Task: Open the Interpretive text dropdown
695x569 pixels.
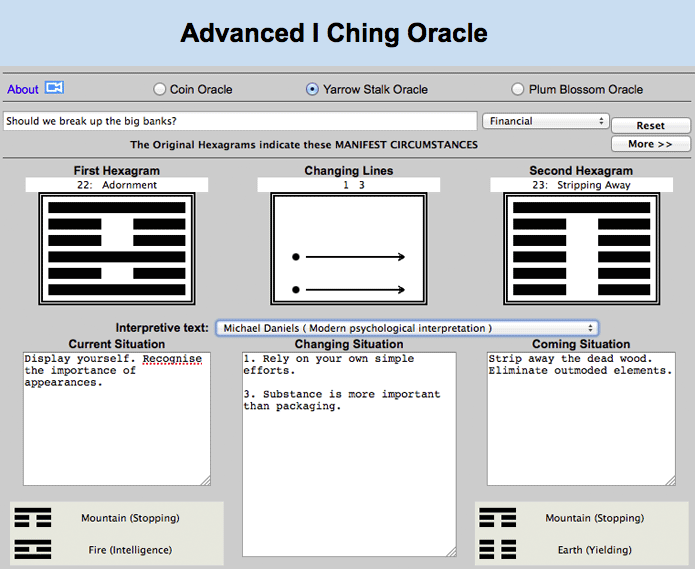Action: pos(407,328)
